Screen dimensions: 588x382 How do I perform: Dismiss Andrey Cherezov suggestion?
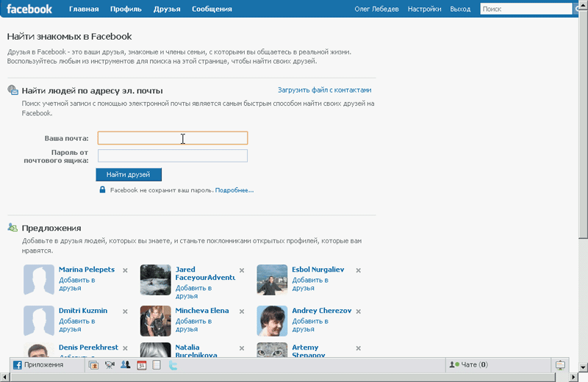(359, 311)
